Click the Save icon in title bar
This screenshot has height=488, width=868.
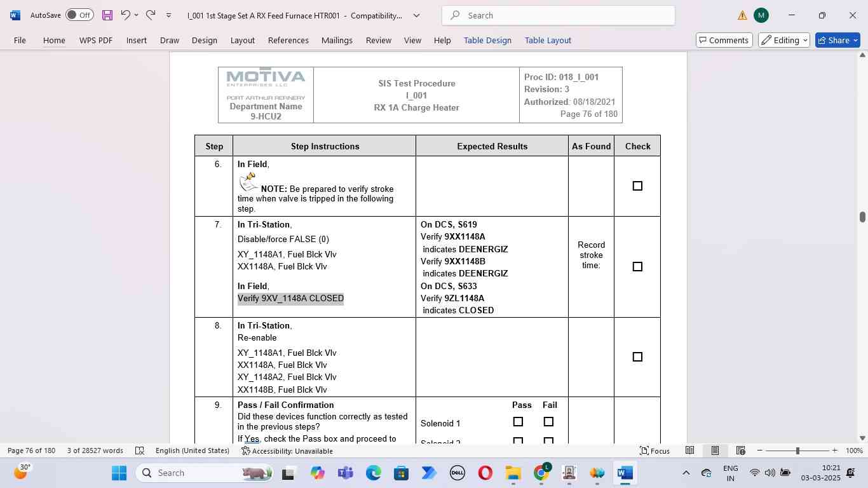tap(107, 15)
